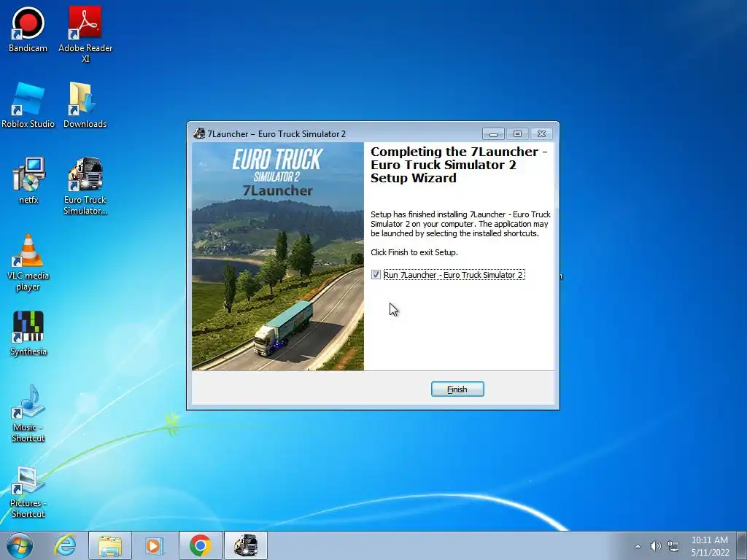Click the Euro Truck setup taskbar button

[x=246, y=545]
